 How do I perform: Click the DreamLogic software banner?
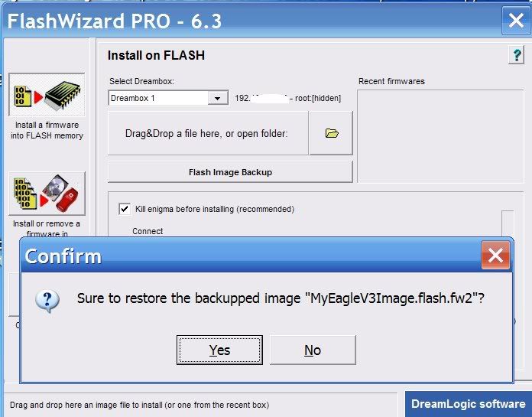(469, 404)
